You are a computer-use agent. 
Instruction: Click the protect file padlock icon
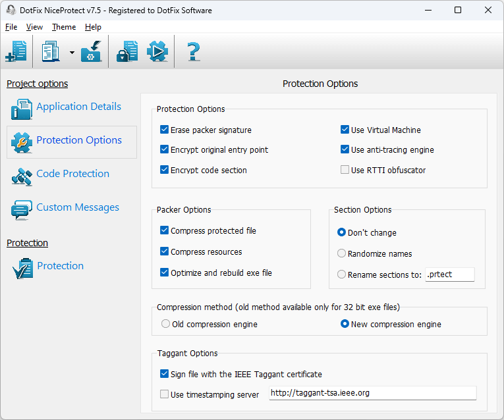coord(127,51)
